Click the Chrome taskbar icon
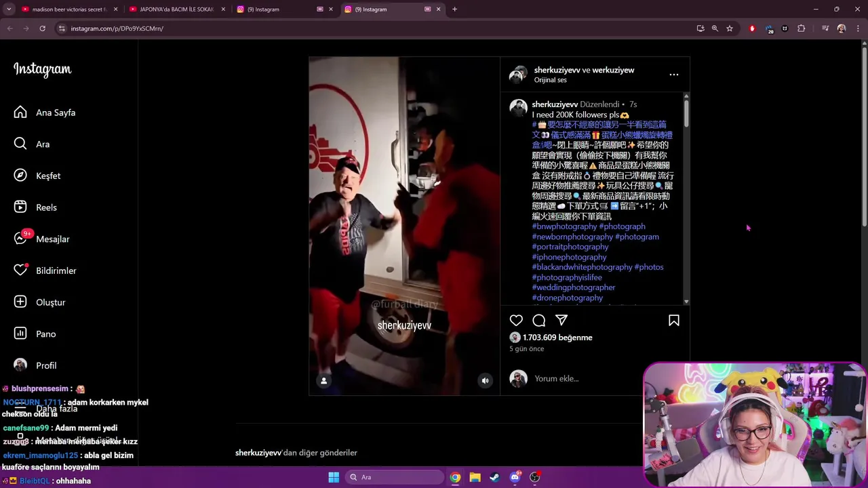868x488 pixels. point(455,477)
